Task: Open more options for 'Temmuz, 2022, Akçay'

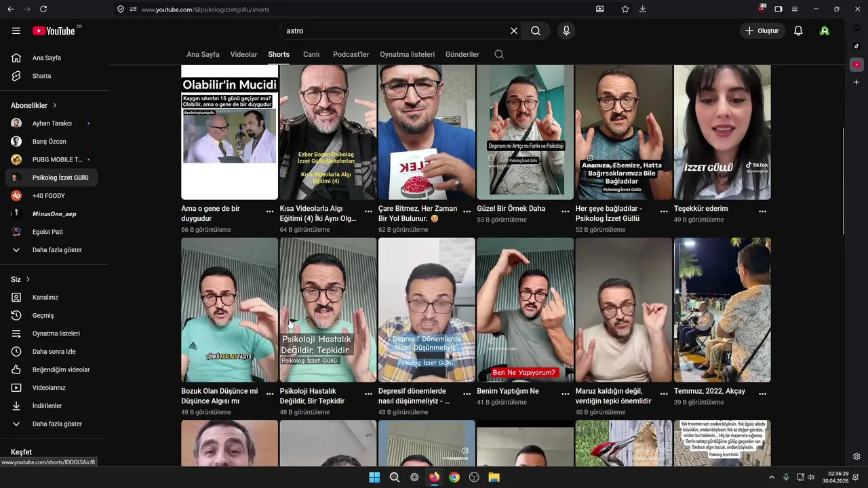Action: [762, 394]
